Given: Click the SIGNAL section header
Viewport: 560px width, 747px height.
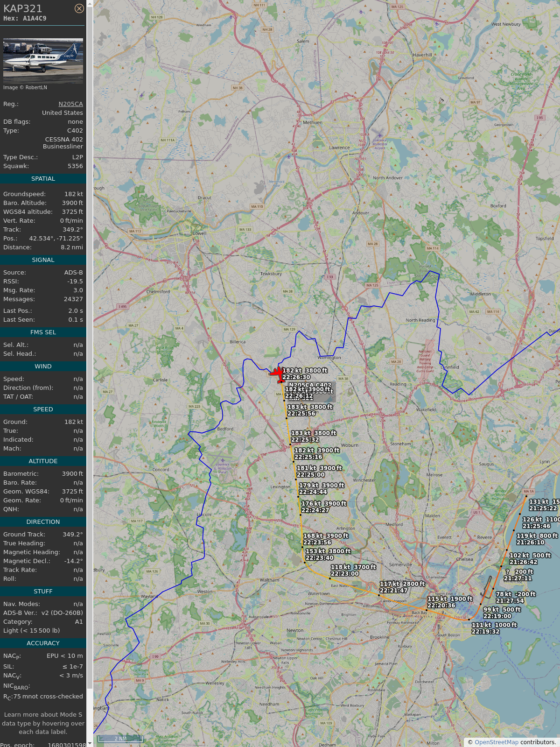Looking at the screenshot, I should (43, 260).
